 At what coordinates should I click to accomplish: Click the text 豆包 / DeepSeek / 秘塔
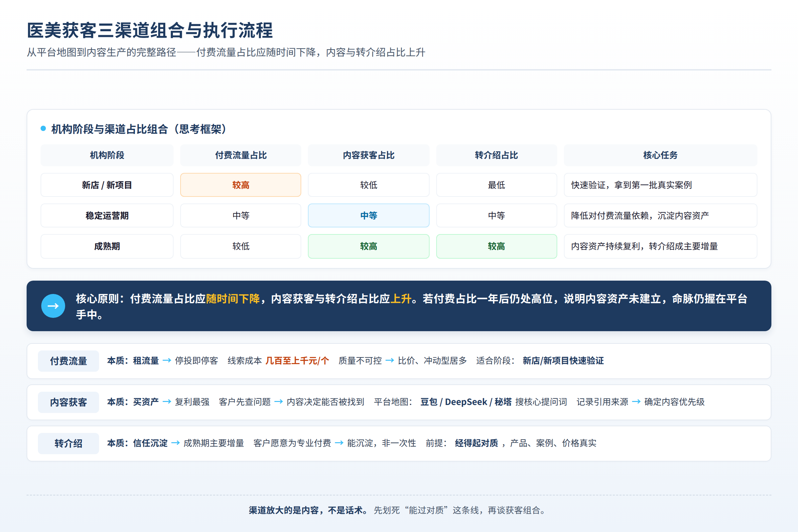click(x=466, y=402)
